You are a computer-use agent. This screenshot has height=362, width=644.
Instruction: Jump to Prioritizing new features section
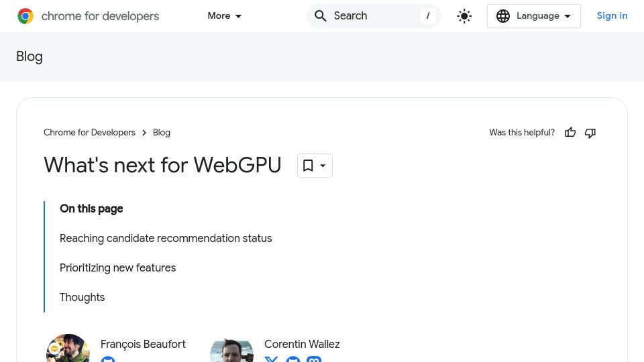pos(118,268)
